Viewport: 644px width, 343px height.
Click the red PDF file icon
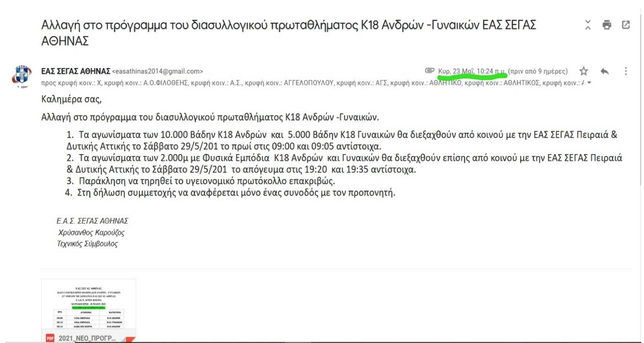50,338
